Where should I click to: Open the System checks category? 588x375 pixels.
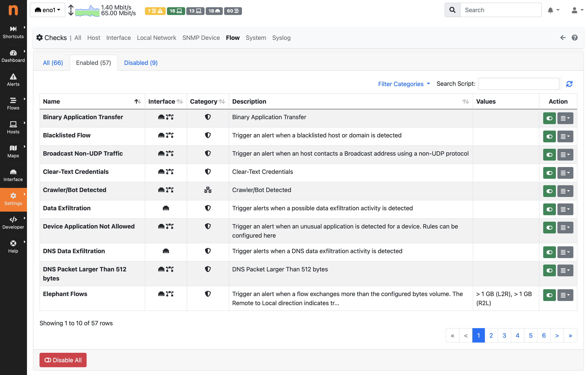256,38
